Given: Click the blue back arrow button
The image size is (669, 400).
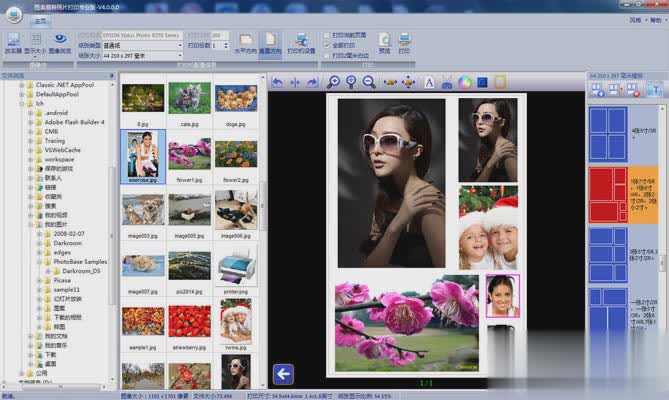Looking at the screenshot, I should (283, 374).
